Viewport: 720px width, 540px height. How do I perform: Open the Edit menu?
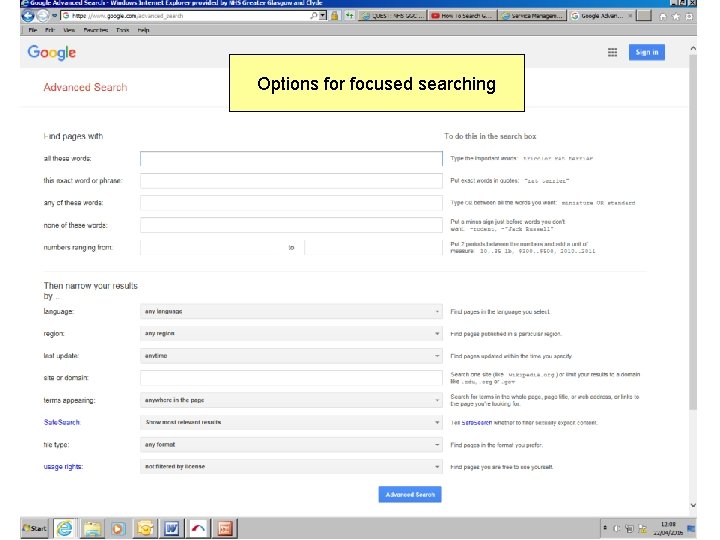pos(50,30)
